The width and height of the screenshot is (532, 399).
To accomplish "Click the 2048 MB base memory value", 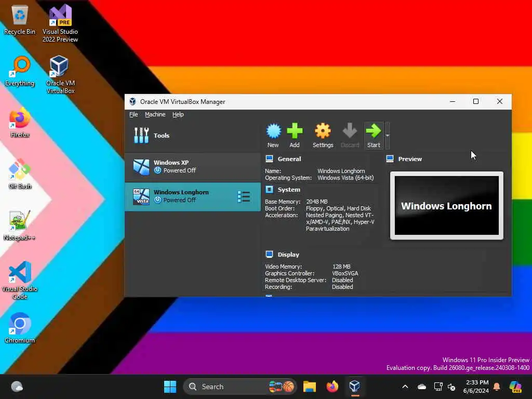I will pyautogui.click(x=316, y=202).
